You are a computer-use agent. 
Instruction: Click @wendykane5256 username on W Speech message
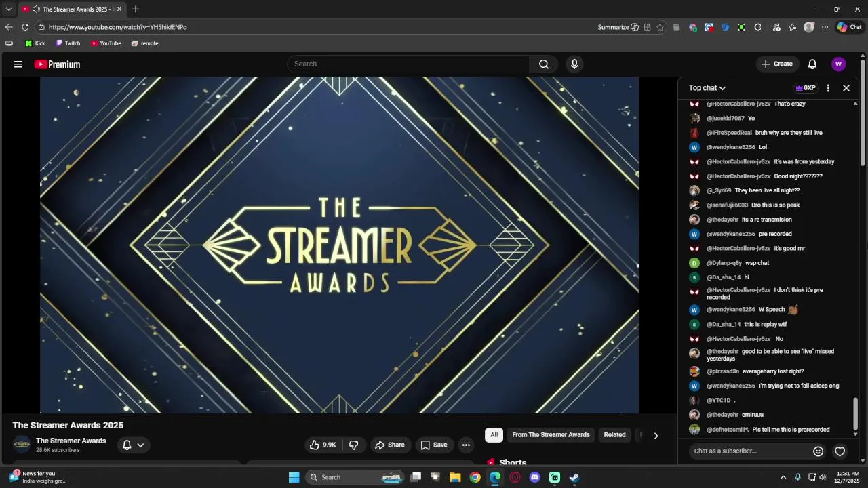click(730, 310)
